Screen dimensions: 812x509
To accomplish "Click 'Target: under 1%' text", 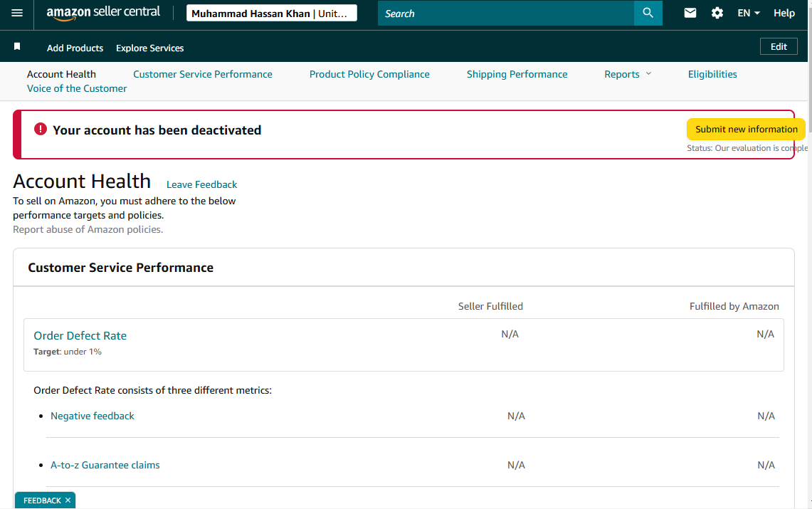I will coord(68,352).
